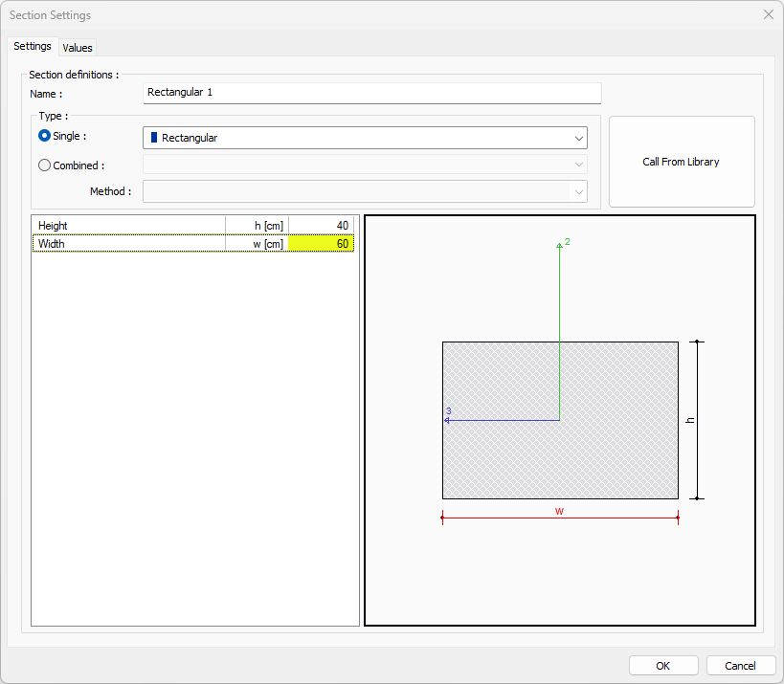Click the black h dimension line

coord(698,420)
